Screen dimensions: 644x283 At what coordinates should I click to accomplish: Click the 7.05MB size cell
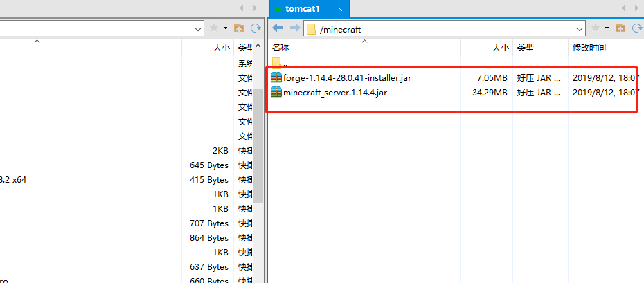491,78
